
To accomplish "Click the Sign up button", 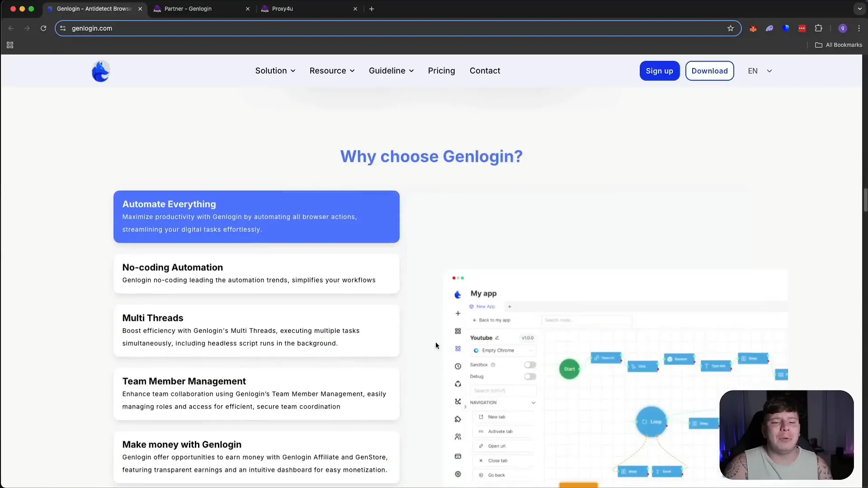I will point(660,71).
